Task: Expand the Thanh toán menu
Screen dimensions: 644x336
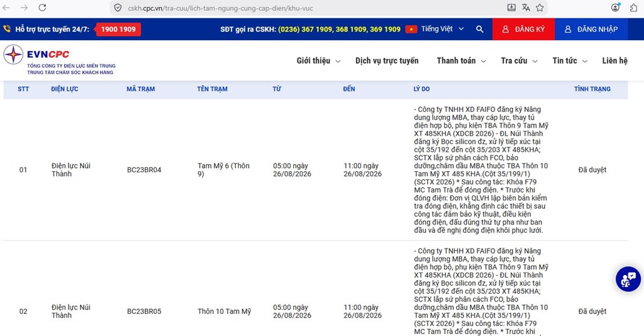Action: [x=461, y=61]
